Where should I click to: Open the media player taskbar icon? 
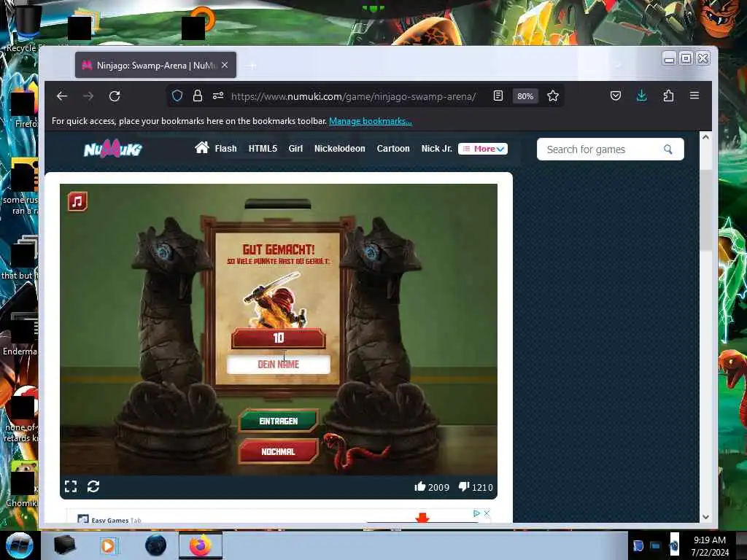click(x=108, y=545)
